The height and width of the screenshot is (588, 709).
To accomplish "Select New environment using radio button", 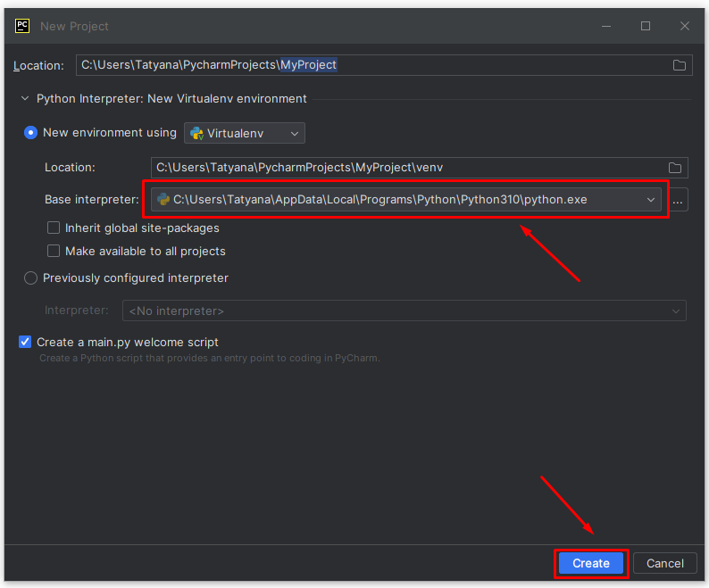I will (30, 132).
